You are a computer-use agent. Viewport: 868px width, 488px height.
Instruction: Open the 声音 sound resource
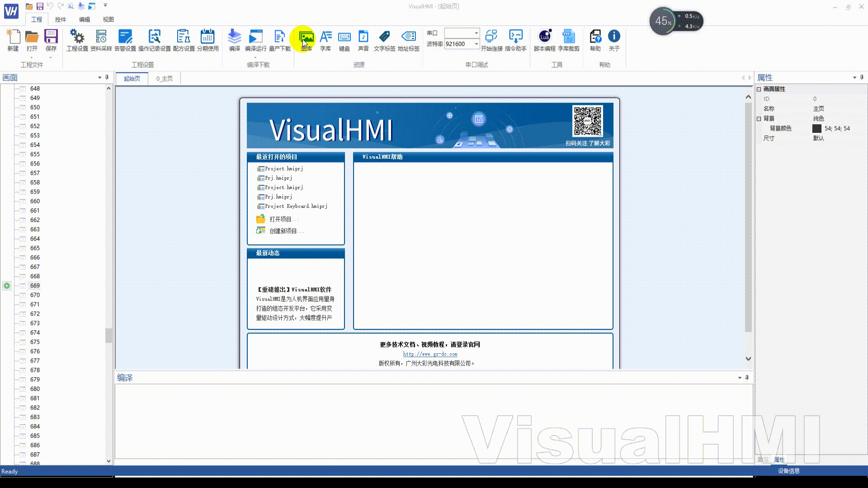pyautogui.click(x=363, y=40)
